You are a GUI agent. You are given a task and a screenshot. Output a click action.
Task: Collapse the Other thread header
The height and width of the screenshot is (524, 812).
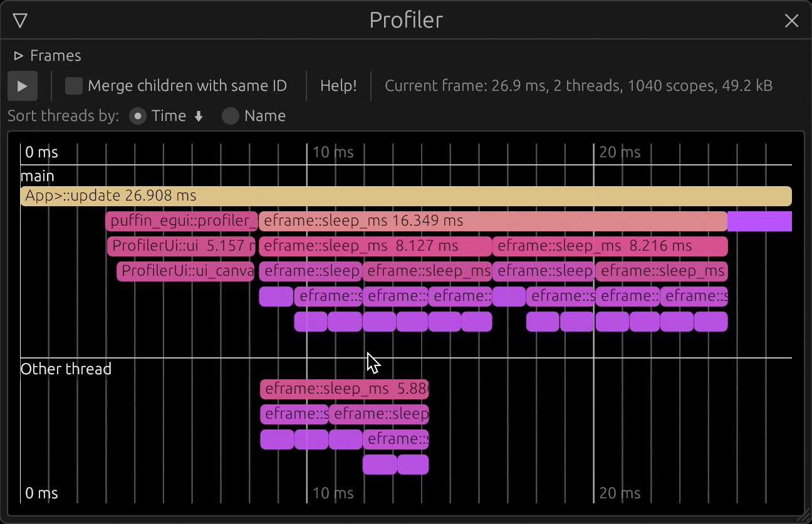coord(66,369)
